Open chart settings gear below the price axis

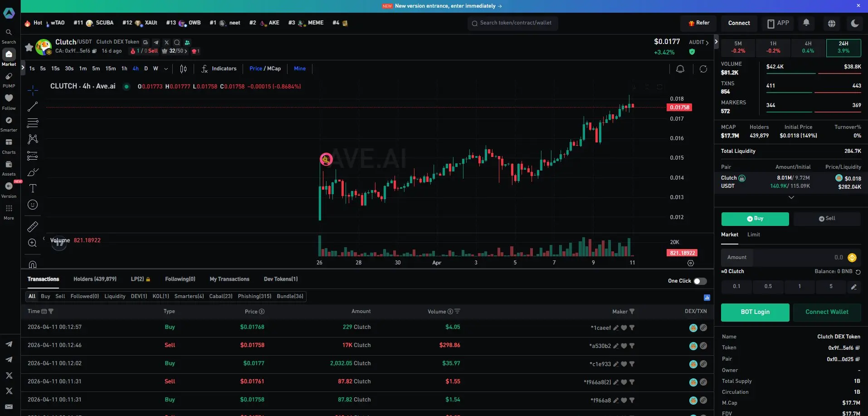691,263
